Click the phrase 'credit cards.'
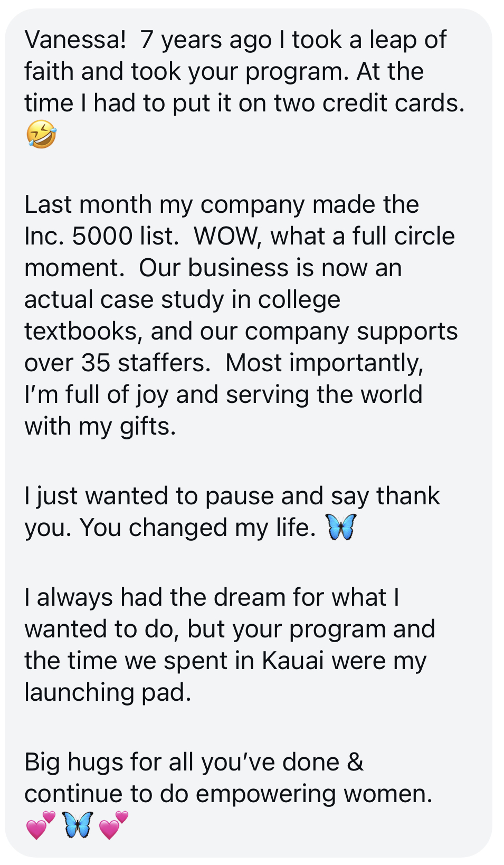 (393, 104)
